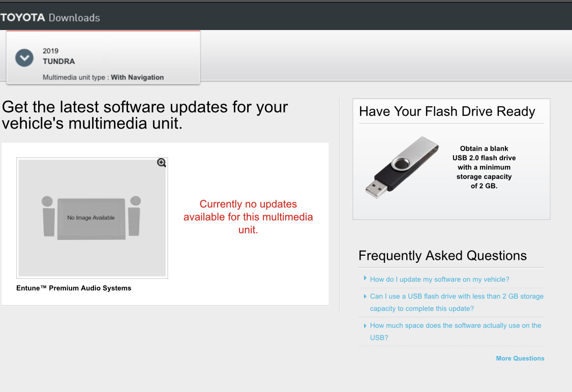Open FAQ about drive with less than 2 GB

(x=457, y=303)
